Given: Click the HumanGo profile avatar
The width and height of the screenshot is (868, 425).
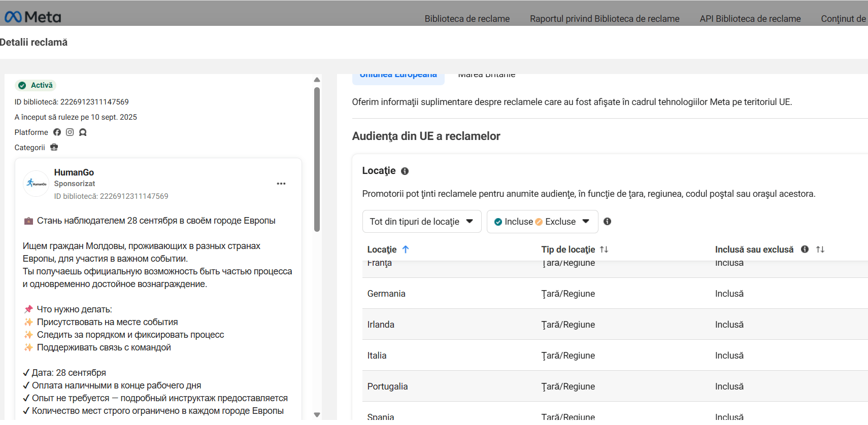Looking at the screenshot, I should pos(36,184).
